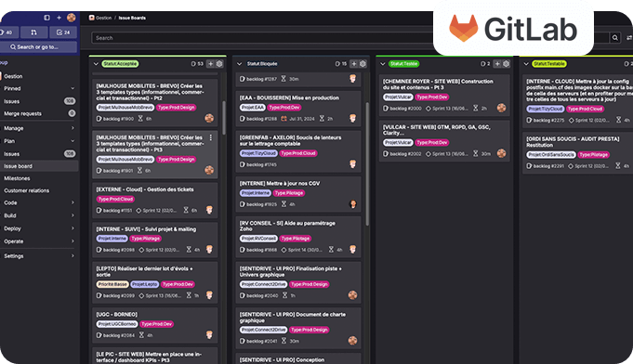
Task: Open the to-do list counter showing 24
Action: [63, 32]
